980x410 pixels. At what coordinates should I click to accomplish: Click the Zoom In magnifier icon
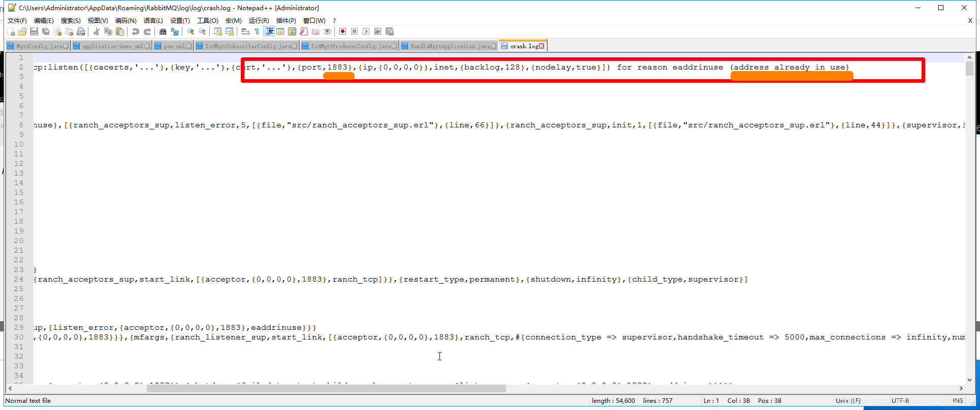point(191,31)
